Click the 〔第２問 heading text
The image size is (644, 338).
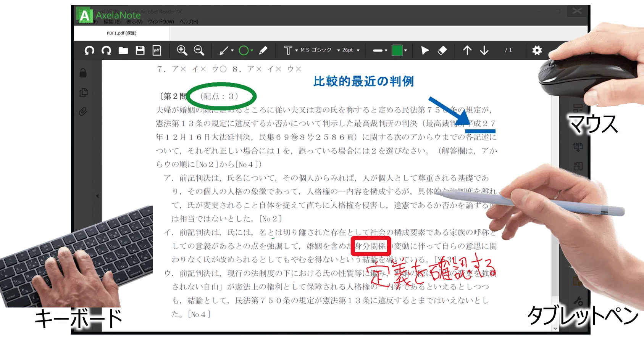coord(173,96)
